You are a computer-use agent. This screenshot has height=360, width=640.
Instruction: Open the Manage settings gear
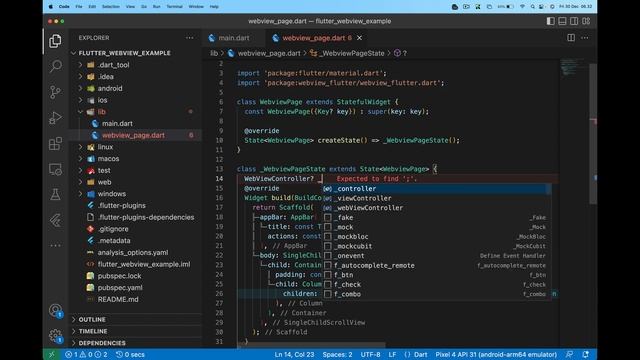(56, 336)
